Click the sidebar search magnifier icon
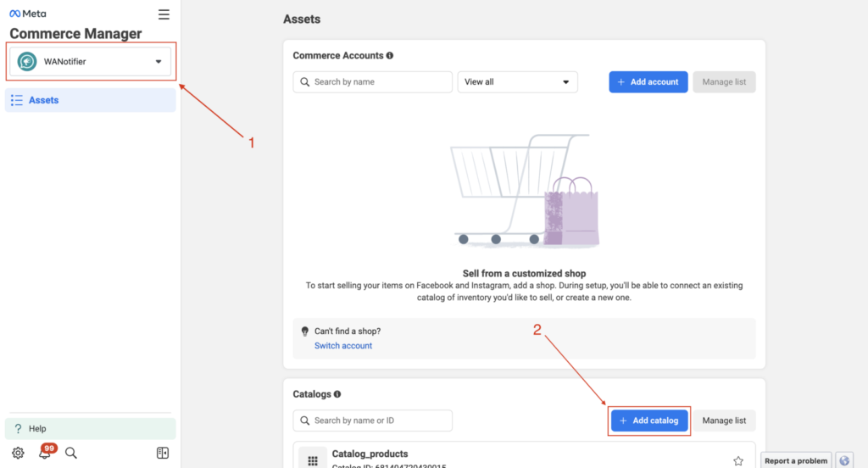The image size is (868, 468). point(71,453)
